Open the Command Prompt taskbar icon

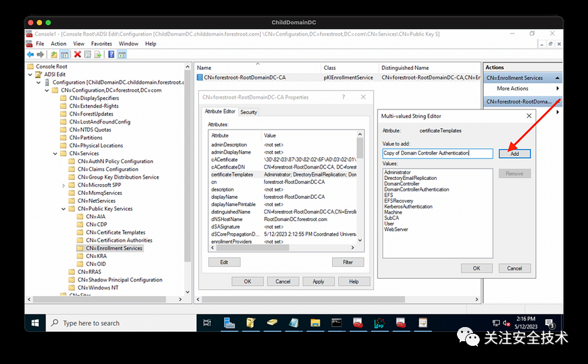[337, 323]
